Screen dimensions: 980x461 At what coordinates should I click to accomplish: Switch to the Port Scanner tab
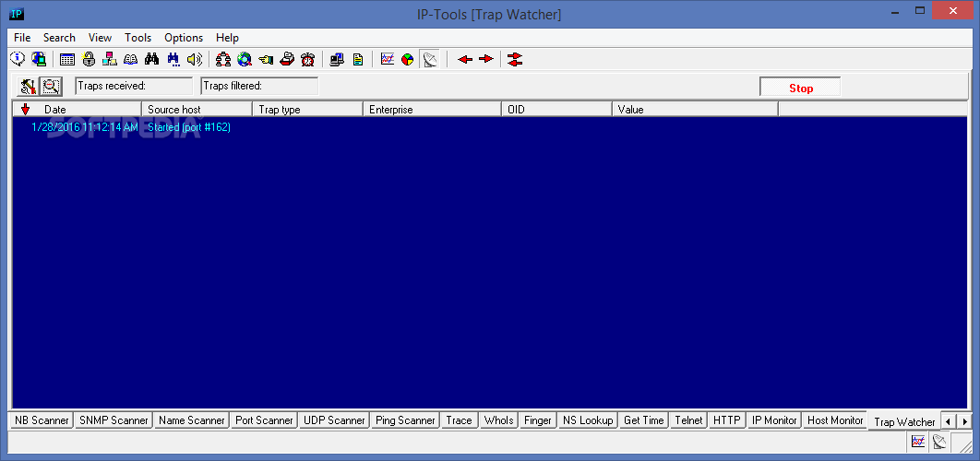(264, 420)
